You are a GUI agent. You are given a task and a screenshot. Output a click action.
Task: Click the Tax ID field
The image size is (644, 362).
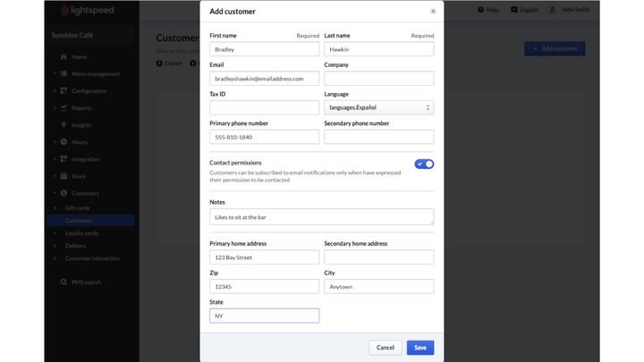tap(264, 107)
